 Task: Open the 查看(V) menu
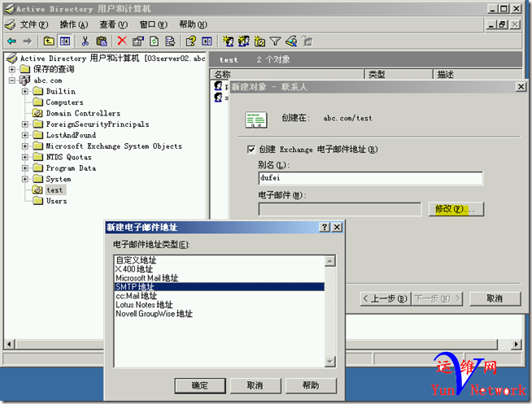pyautogui.click(x=113, y=24)
